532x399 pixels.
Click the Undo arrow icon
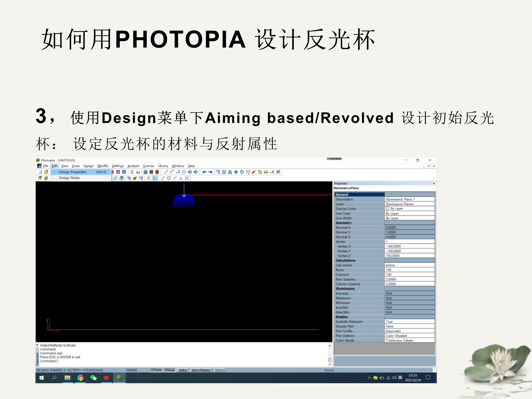tap(204, 172)
